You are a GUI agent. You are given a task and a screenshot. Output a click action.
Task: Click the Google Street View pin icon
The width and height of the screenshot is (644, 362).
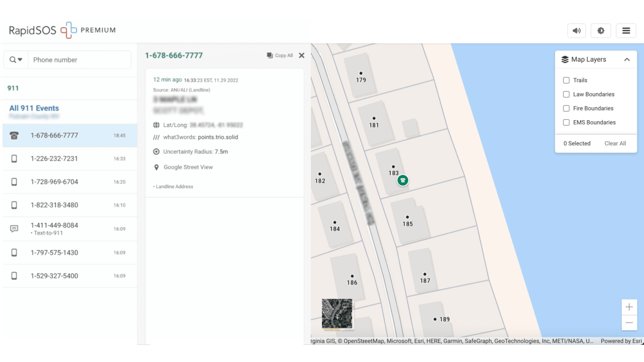pyautogui.click(x=156, y=167)
